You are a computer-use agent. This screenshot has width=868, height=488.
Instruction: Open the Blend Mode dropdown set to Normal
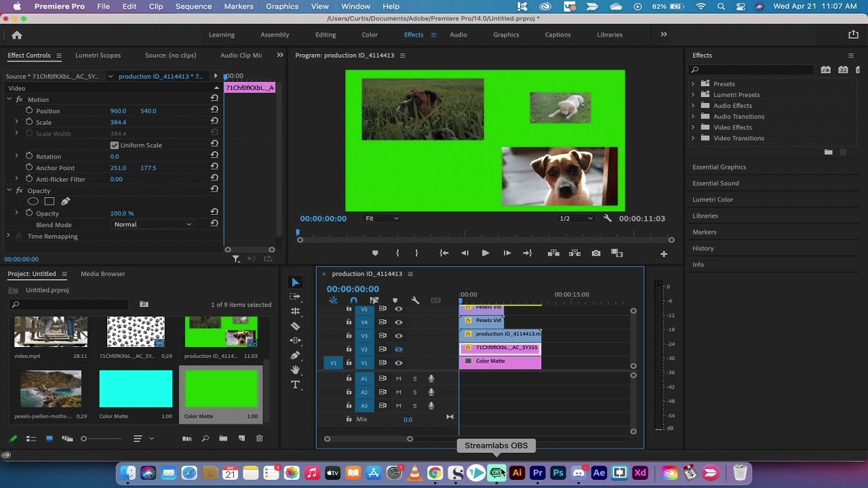(152, 224)
